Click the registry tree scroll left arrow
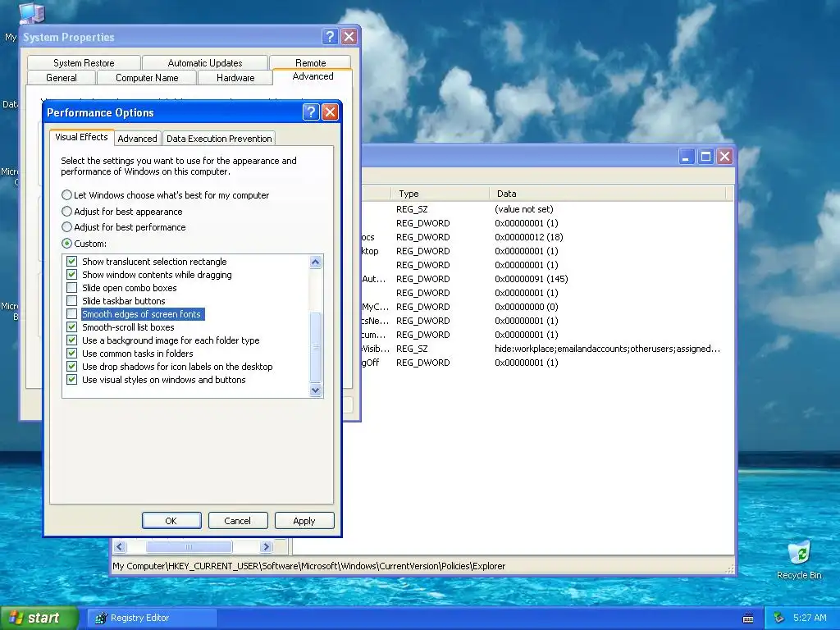 [120, 547]
